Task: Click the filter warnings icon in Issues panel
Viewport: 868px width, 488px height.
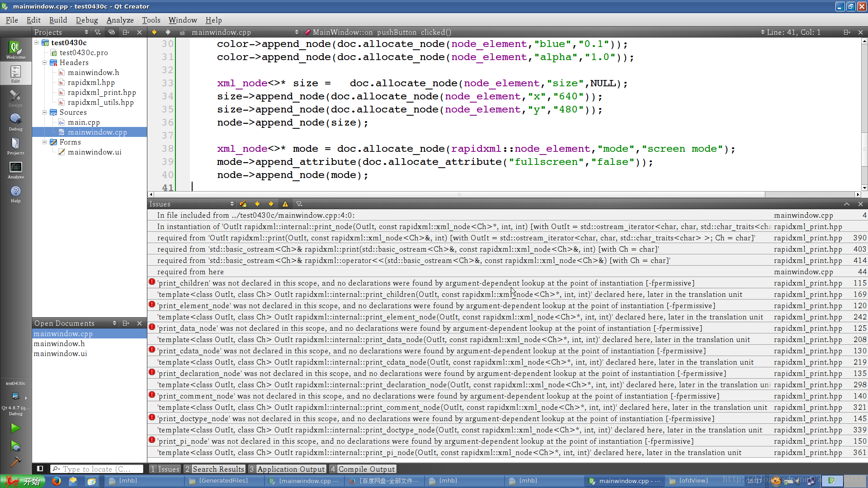Action: (x=286, y=204)
